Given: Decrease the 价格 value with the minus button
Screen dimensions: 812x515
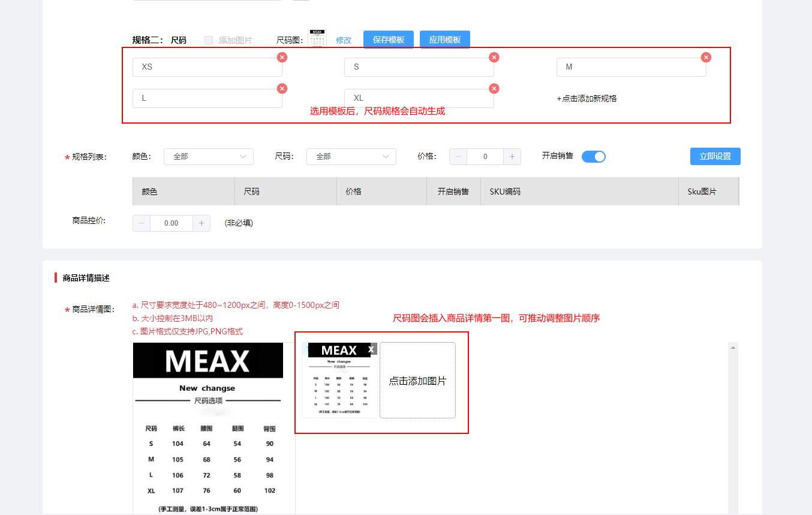Looking at the screenshot, I should (458, 157).
